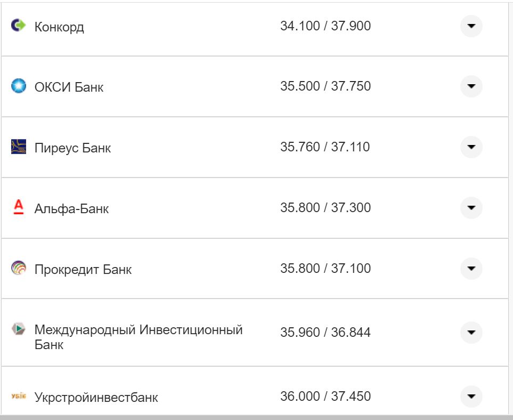Click the red Альфа-Банк letter A logo
This screenshot has width=513, height=420.
point(18,208)
